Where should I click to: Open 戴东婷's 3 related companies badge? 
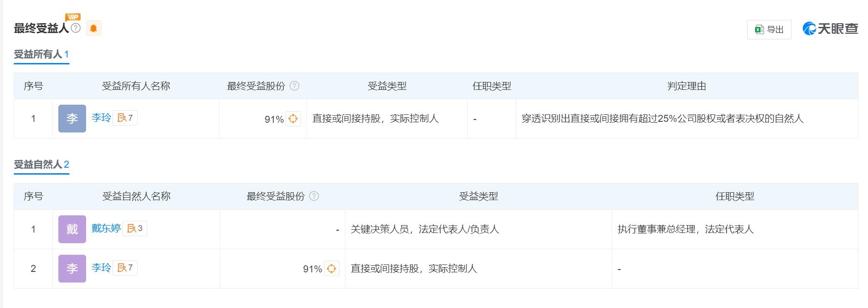pos(135,228)
